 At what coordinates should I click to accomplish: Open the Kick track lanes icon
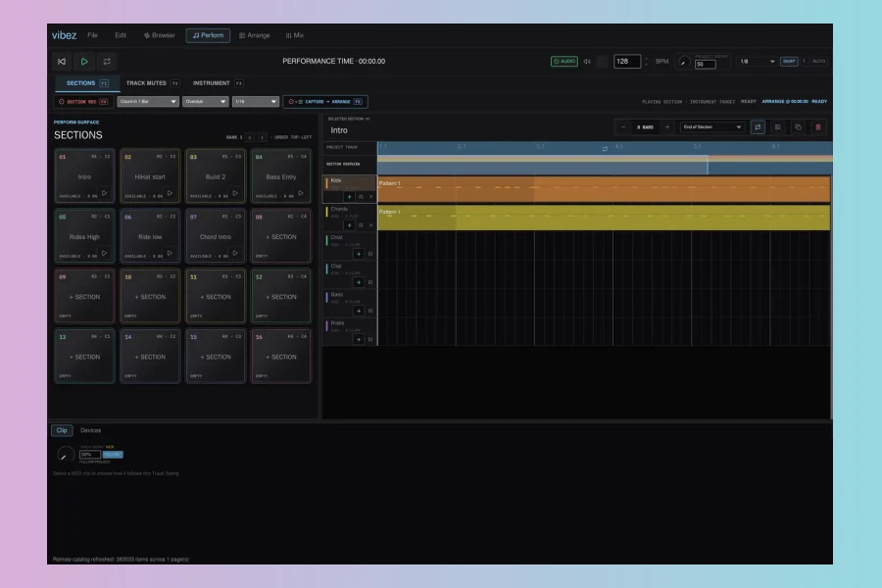[x=361, y=196]
